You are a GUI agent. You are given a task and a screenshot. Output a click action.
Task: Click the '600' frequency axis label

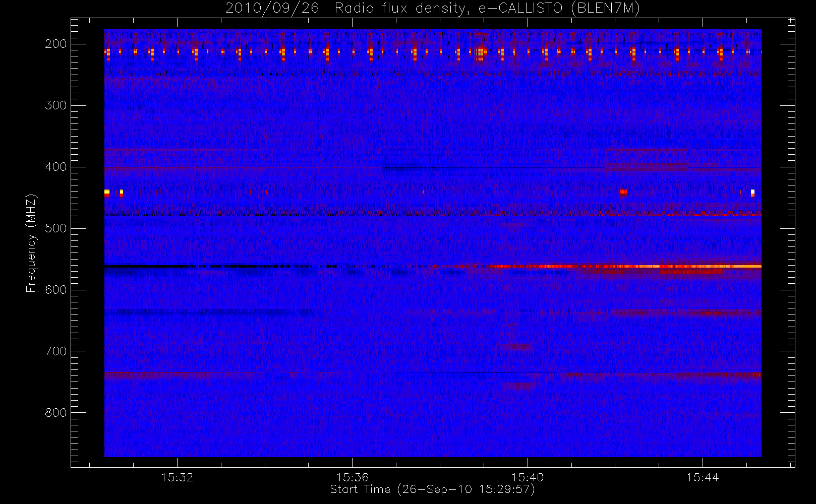coord(55,290)
